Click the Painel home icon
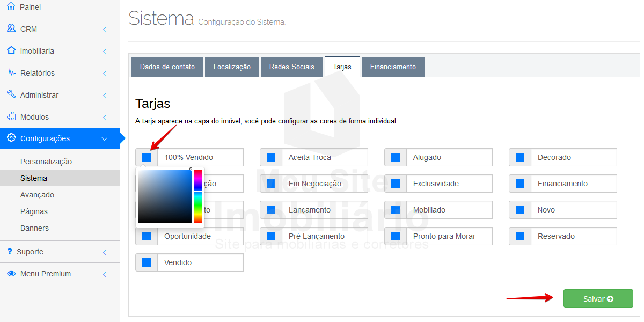Viewport: 644px width, 322px height. tap(11, 7)
